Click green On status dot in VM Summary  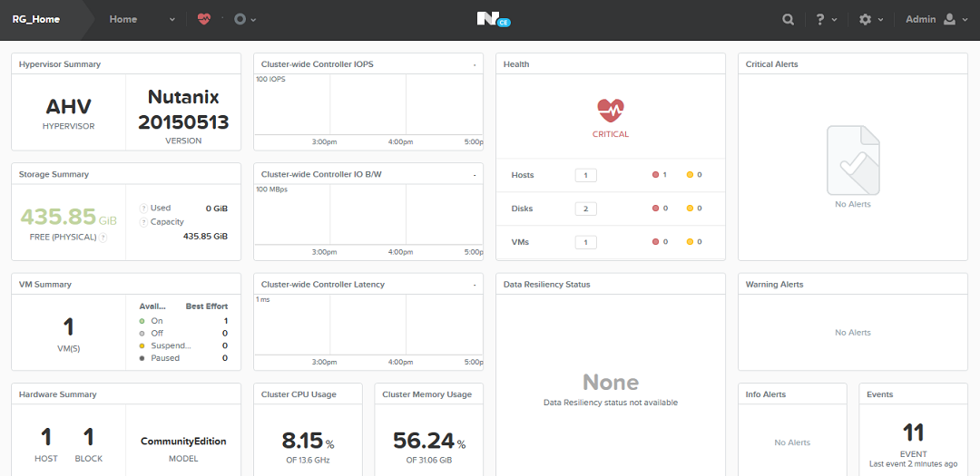click(142, 321)
